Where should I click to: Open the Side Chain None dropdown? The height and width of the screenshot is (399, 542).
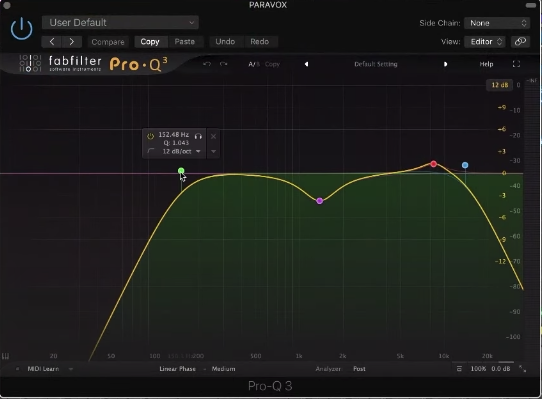click(x=497, y=23)
